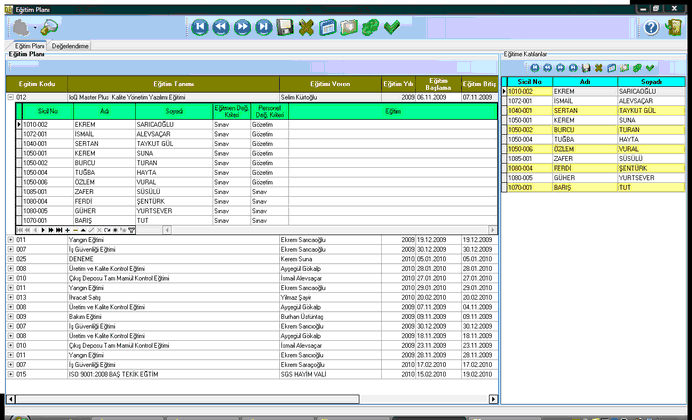Click X delete icon in Eğitime Katılanlar toolbar

(598, 68)
